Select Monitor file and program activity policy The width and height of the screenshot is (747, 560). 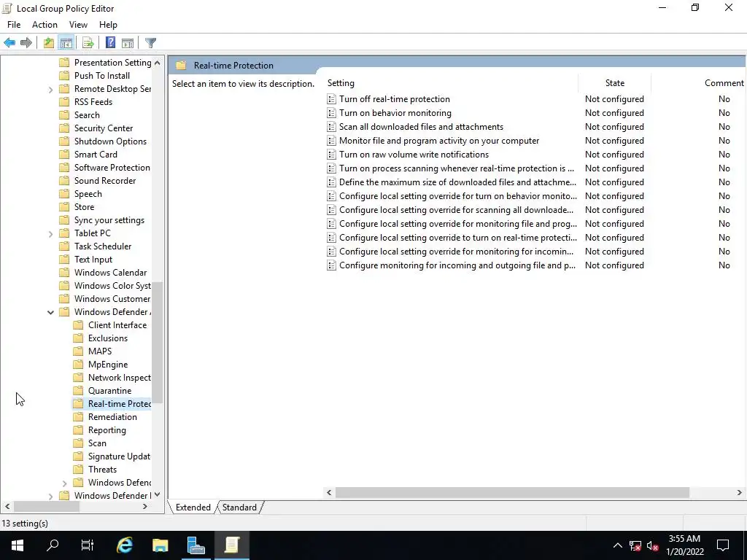pos(439,141)
